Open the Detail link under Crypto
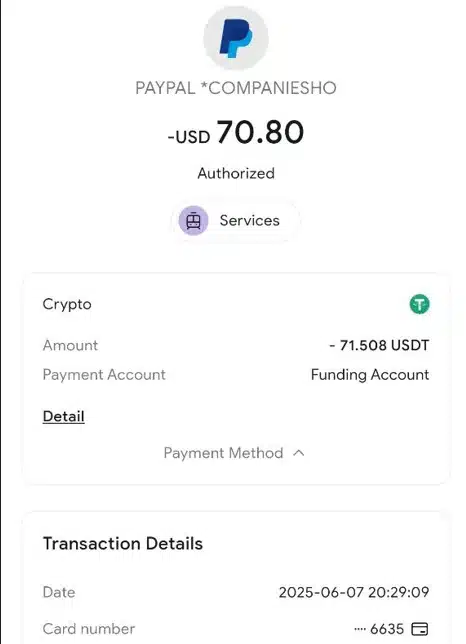The width and height of the screenshot is (466, 644). point(64,416)
